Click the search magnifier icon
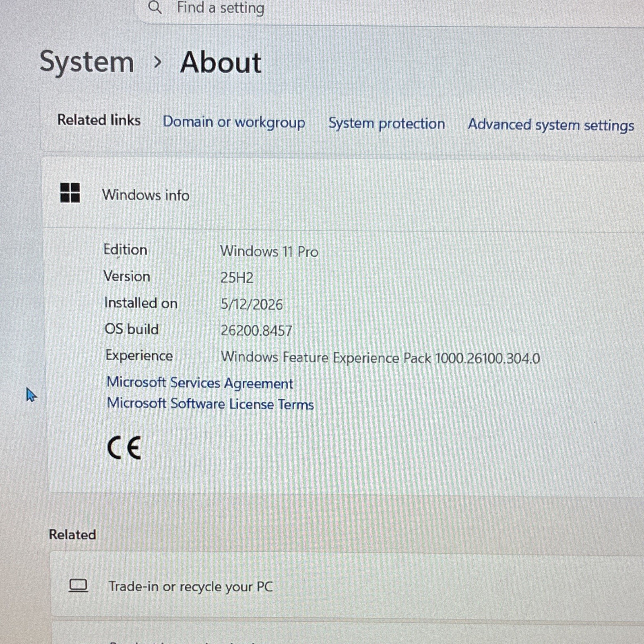 [x=155, y=7]
